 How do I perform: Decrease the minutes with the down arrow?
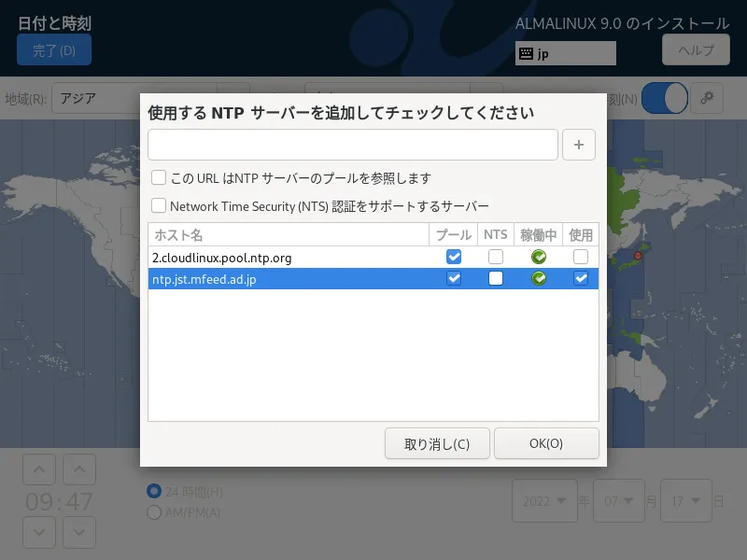(79, 532)
